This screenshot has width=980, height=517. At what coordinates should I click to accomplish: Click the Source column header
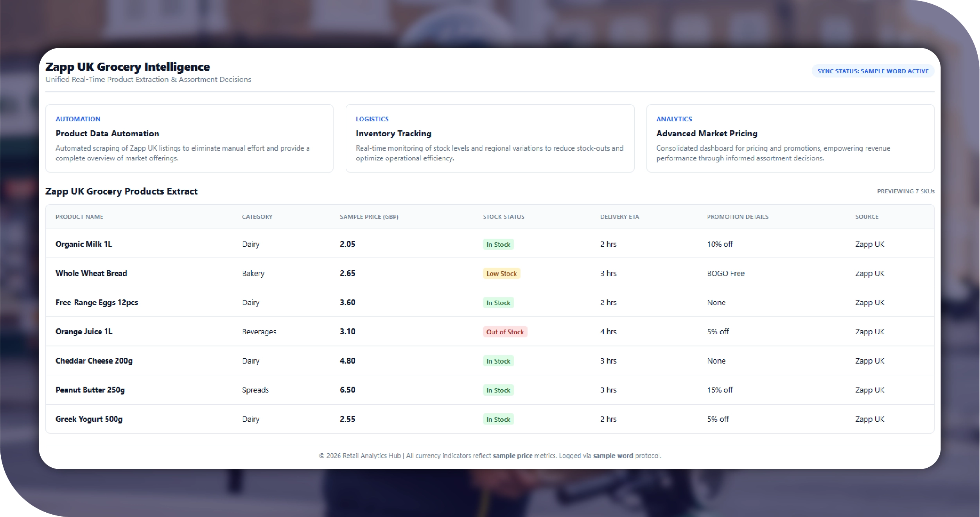(x=867, y=217)
